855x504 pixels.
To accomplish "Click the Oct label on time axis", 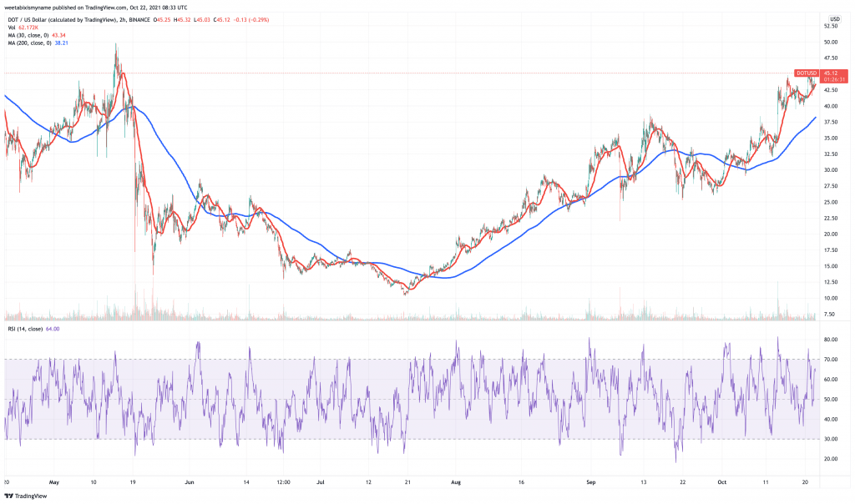I will click(x=722, y=482).
